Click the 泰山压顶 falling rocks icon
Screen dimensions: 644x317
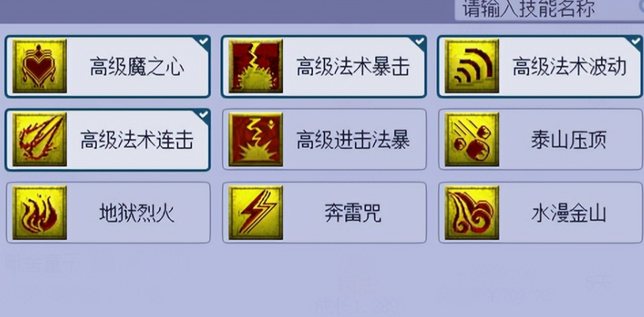pyautogui.click(x=472, y=140)
